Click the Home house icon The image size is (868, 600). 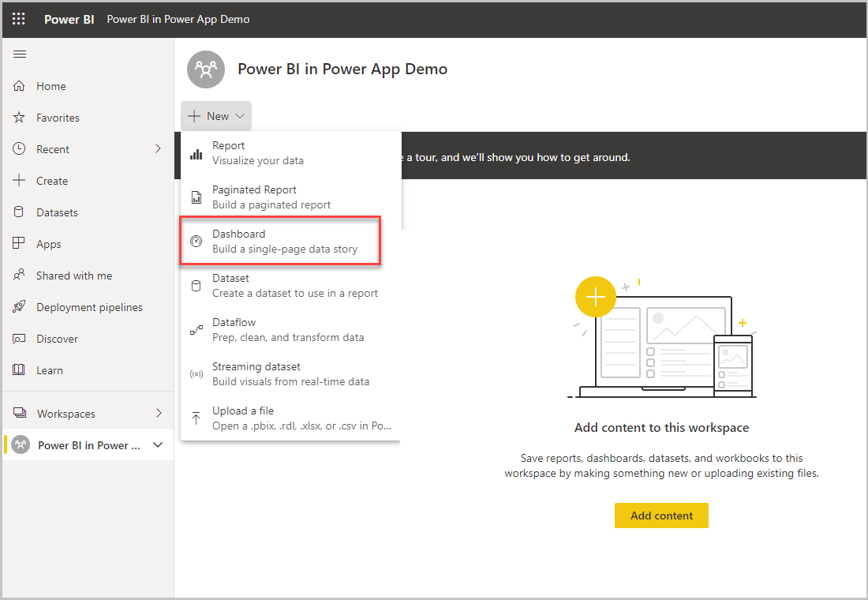[19, 86]
